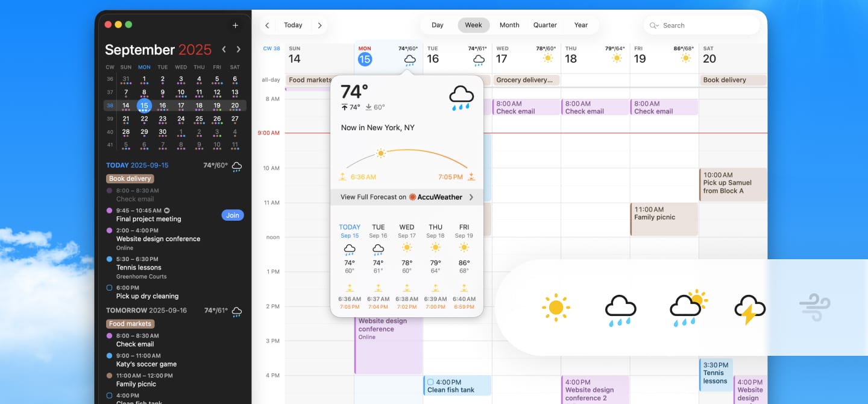
Task: Click WED forecast sun icon in popup
Action: (407, 248)
